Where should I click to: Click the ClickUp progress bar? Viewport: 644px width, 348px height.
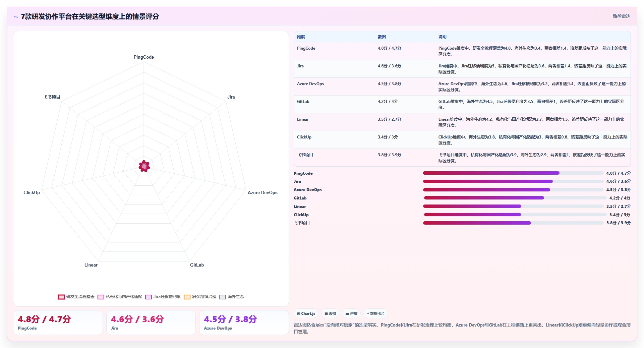515,215
